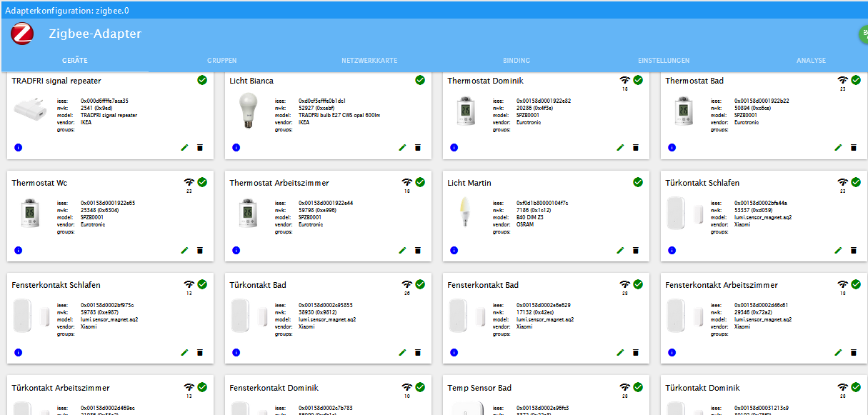Rename Thermostat Dominik with pencil icon

pos(620,148)
